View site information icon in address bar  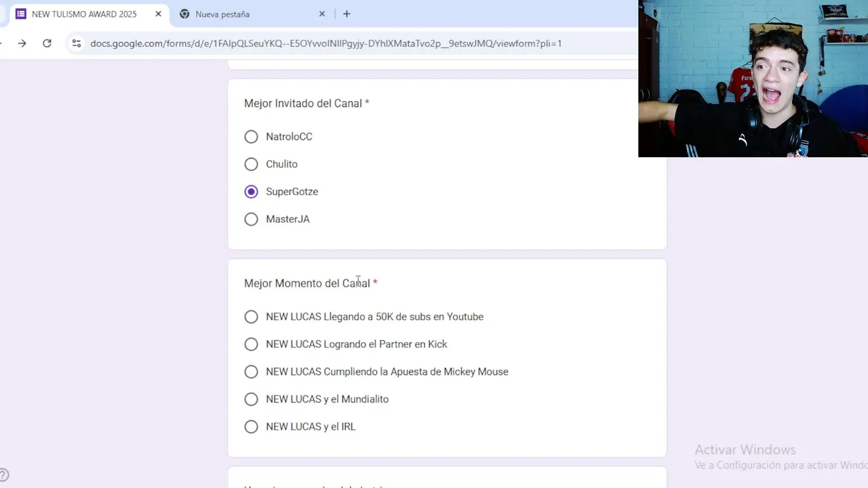[77, 43]
